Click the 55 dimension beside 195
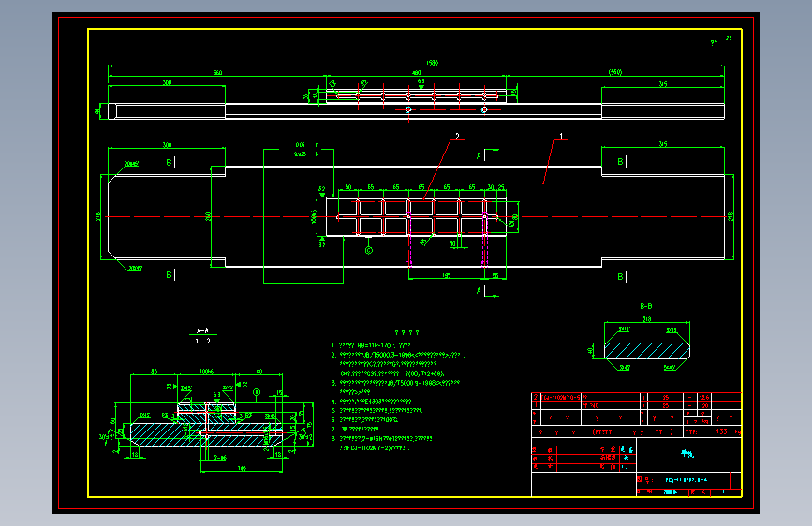812x526 pixels. tap(495, 276)
